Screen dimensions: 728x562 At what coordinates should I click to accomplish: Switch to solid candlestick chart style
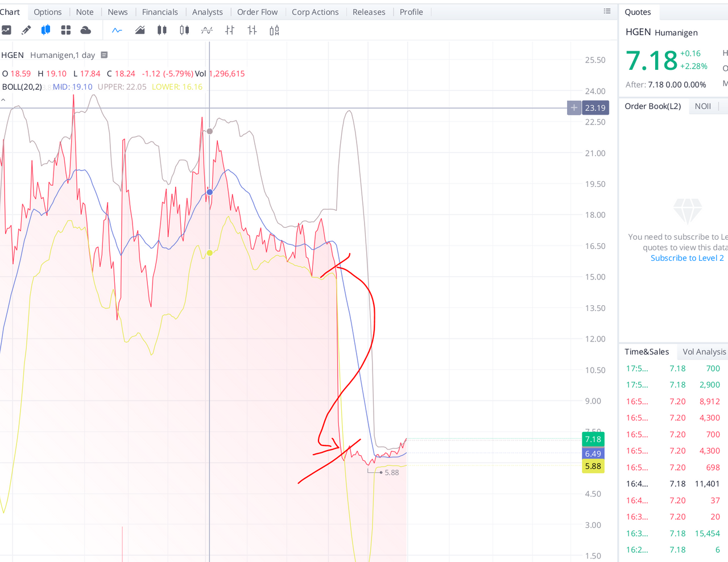pyautogui.click(x=162, y=30)
